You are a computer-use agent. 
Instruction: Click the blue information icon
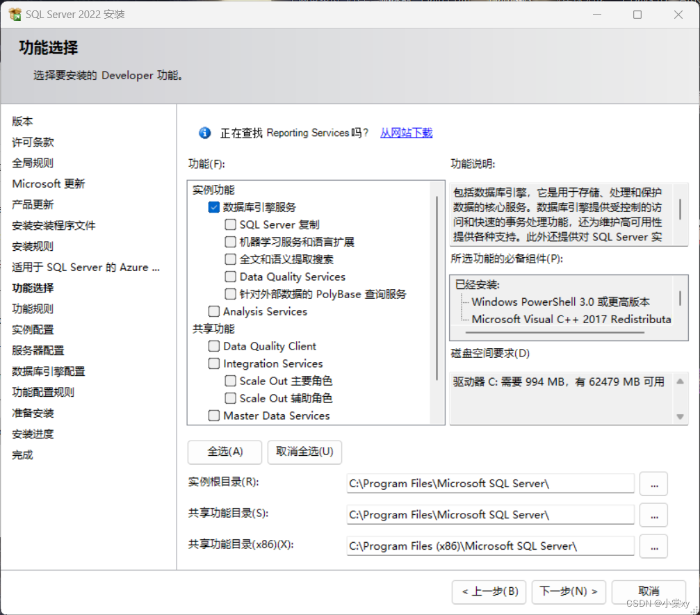pyautogui.click(x=205, y=133)
